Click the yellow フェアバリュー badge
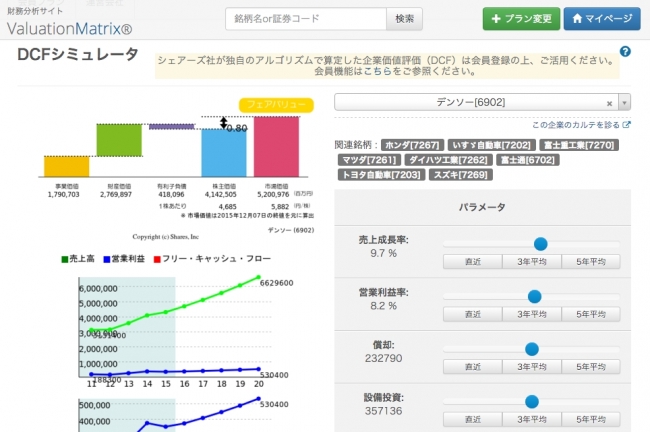Image resolution: width=650 pixels, height=432 pixels. [276, 105]
